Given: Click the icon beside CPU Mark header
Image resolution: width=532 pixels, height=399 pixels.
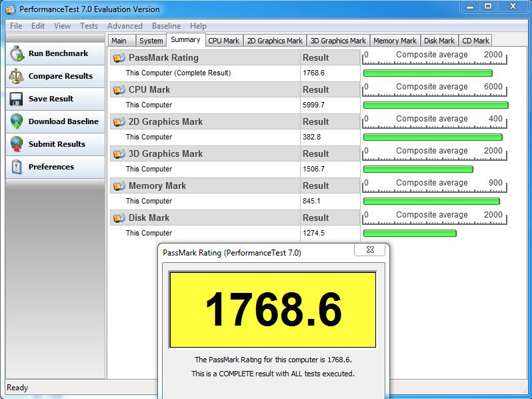Looking at the screenshot, I should (x=119, y=90).
